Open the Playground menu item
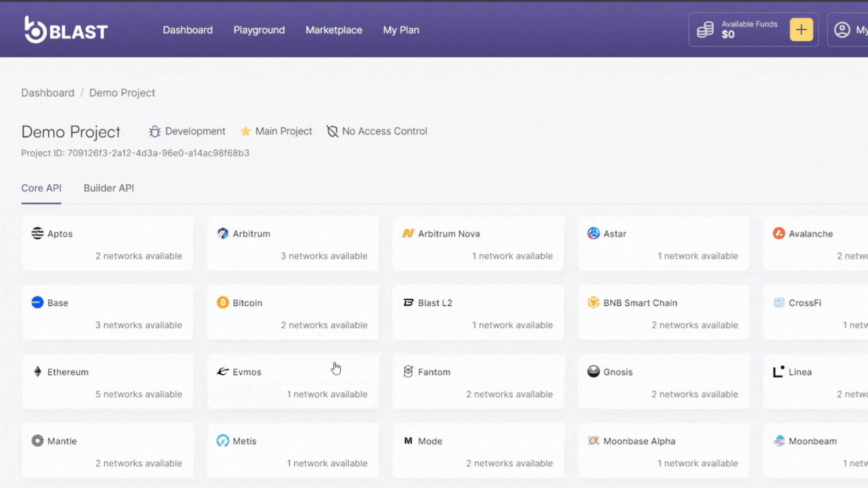Screen dimensions: 868x488 click(x=259, y=30)
